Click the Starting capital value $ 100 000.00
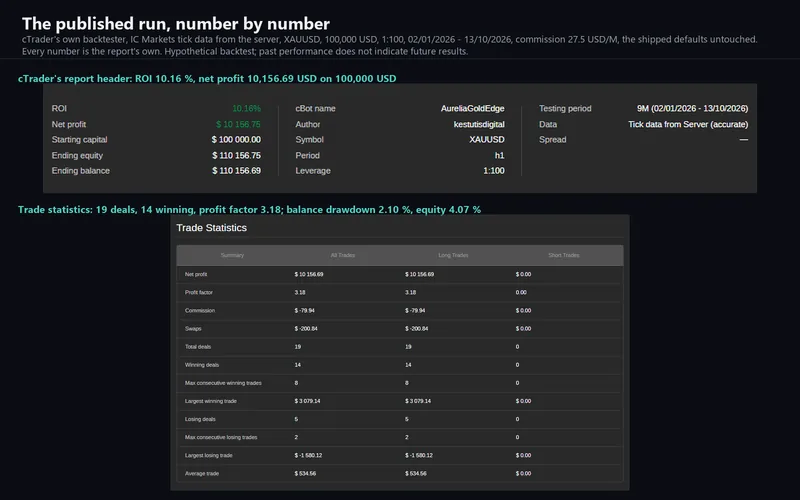Screen dimensions: 800x500 click(x=236, y=139)
